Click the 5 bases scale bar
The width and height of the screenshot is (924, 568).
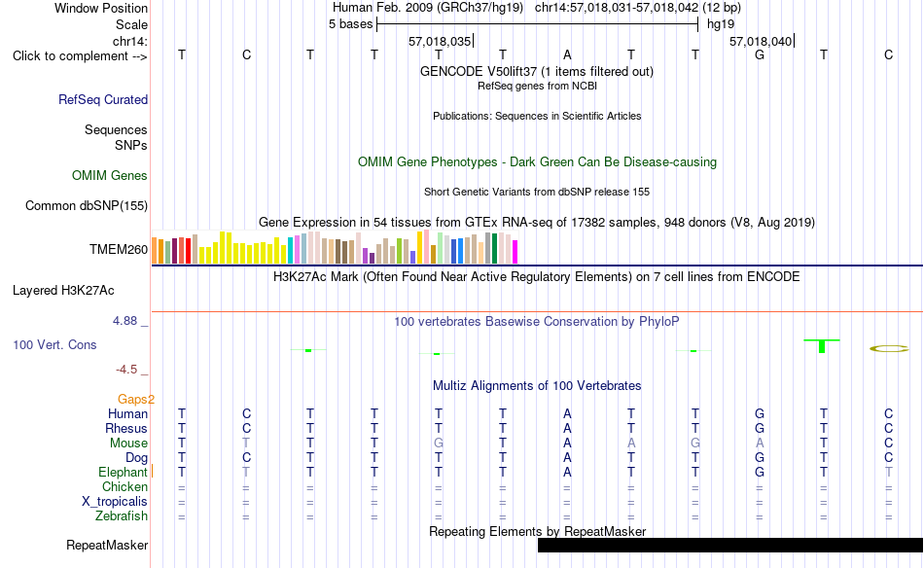[538, 24]
